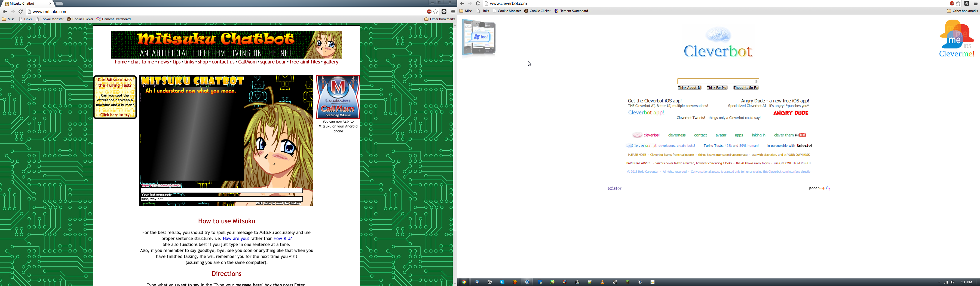Reload the Cleverbot page
Screen dimensions: 980x286
478,4
